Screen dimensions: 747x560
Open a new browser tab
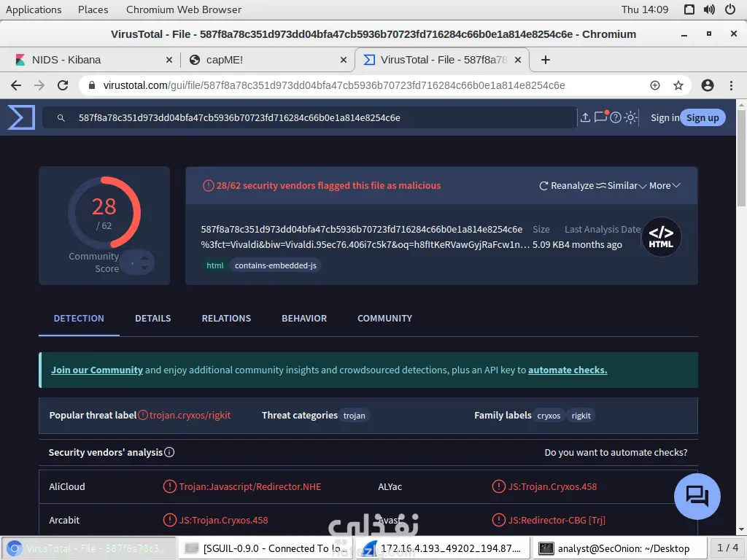546,60
